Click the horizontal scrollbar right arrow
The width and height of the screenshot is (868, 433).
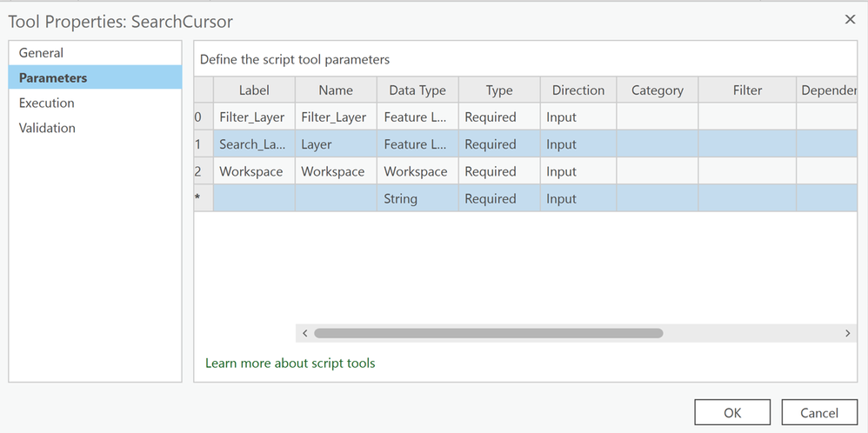click(x=847, y=333)
